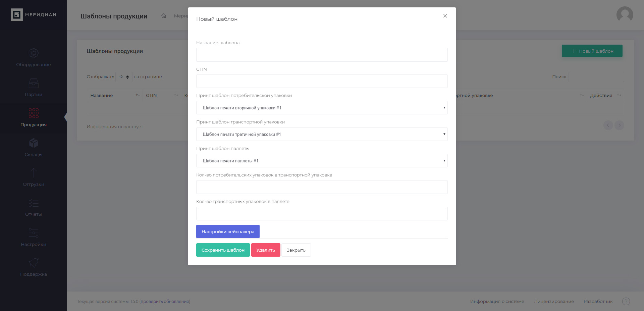Open the Отчеты checklist icon

[x=34, y=203]
